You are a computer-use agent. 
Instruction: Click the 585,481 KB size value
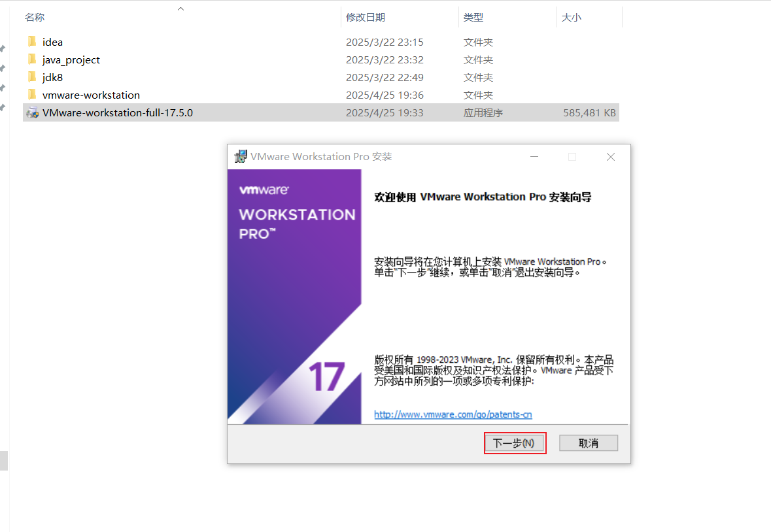click(590, 113)
